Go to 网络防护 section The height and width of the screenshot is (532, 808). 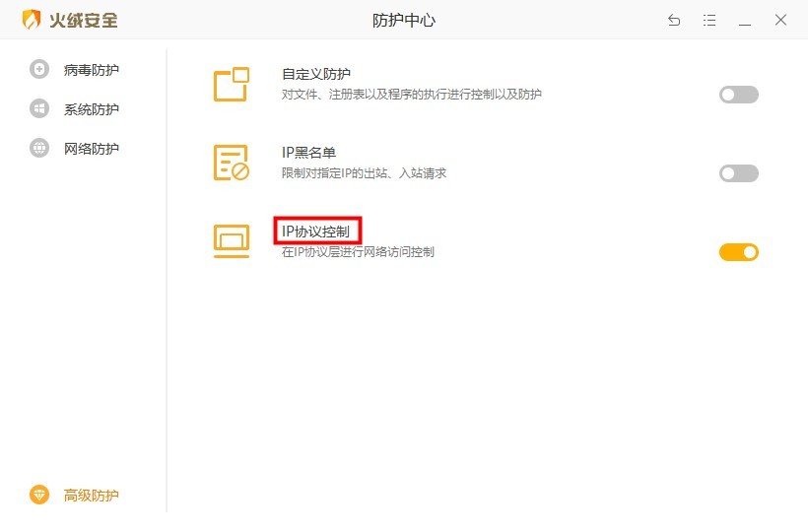[x=92, y=149]
